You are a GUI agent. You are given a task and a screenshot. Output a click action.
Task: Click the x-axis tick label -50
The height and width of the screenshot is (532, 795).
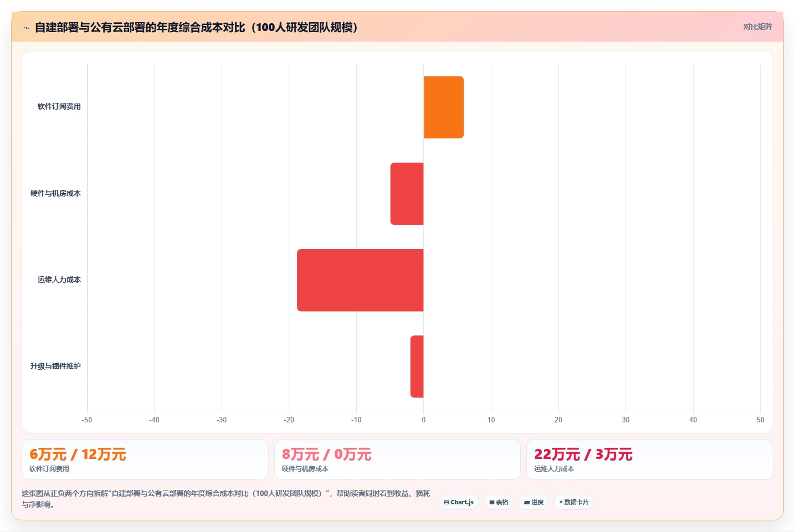click(87, 420)
